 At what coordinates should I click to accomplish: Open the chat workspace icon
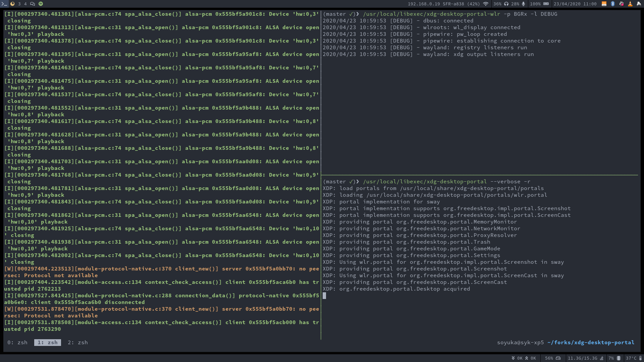[33, 4]
